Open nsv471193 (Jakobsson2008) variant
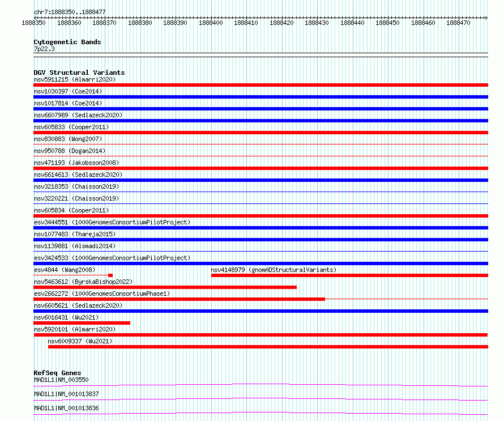The width and height of the screenshot is (504, 421). (x=76, y=163)
